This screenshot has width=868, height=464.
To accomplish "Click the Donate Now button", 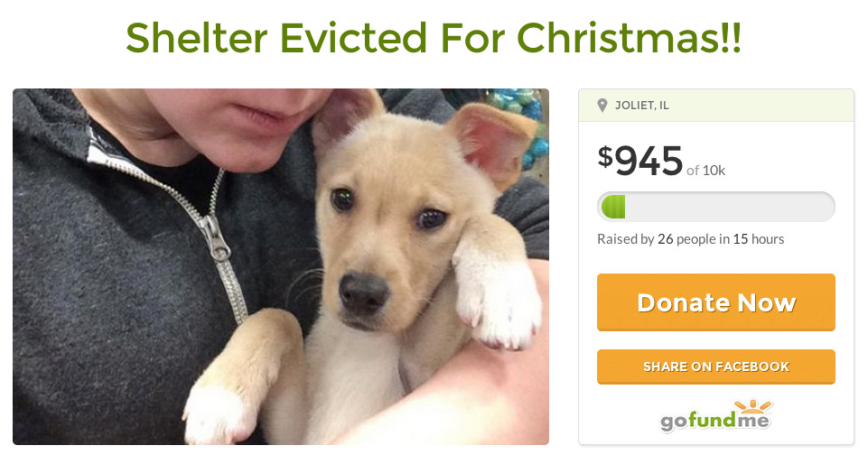I will (715, 302).
